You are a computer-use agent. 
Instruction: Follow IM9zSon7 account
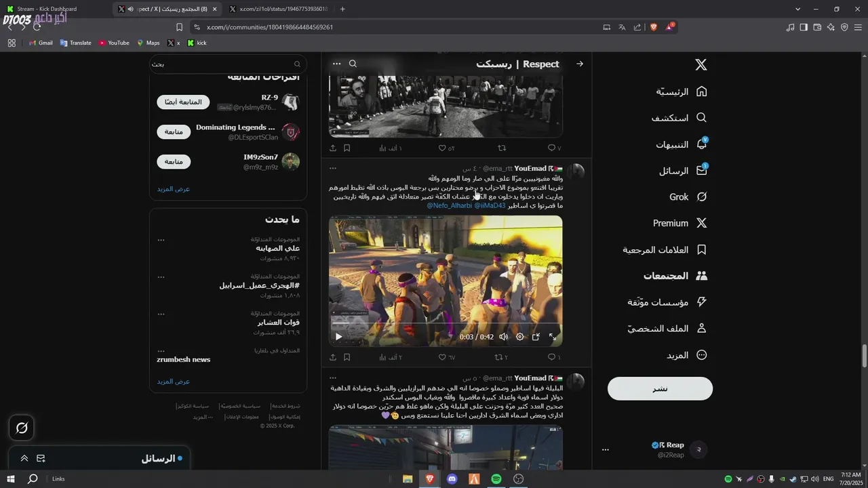(x=174, y=162)
